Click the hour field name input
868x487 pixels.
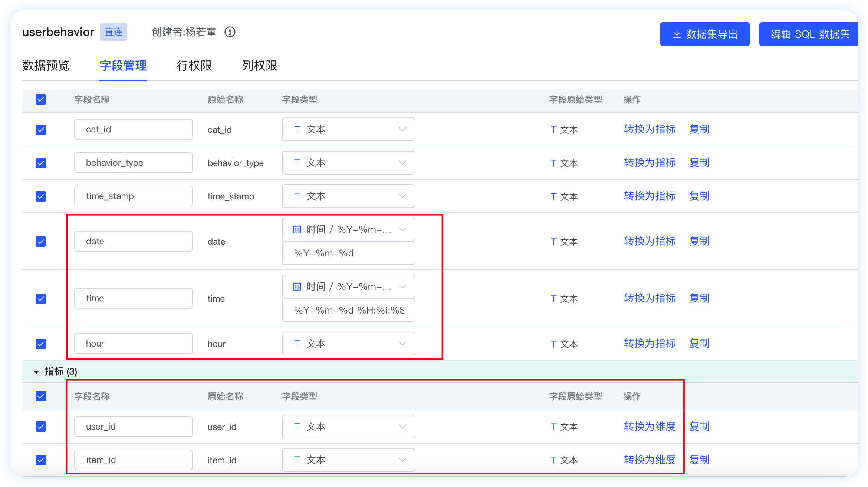pyautogui.click(x=134, y=344)
